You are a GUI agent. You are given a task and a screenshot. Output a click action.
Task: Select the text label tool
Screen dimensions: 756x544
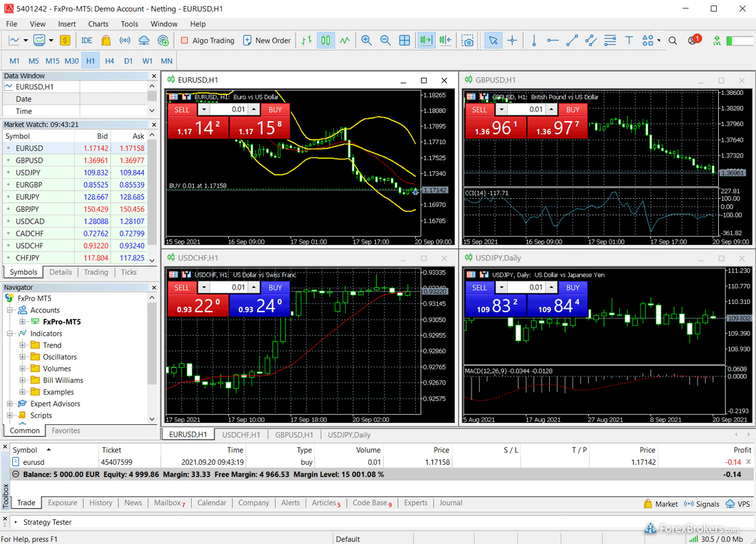coord(629,41)
